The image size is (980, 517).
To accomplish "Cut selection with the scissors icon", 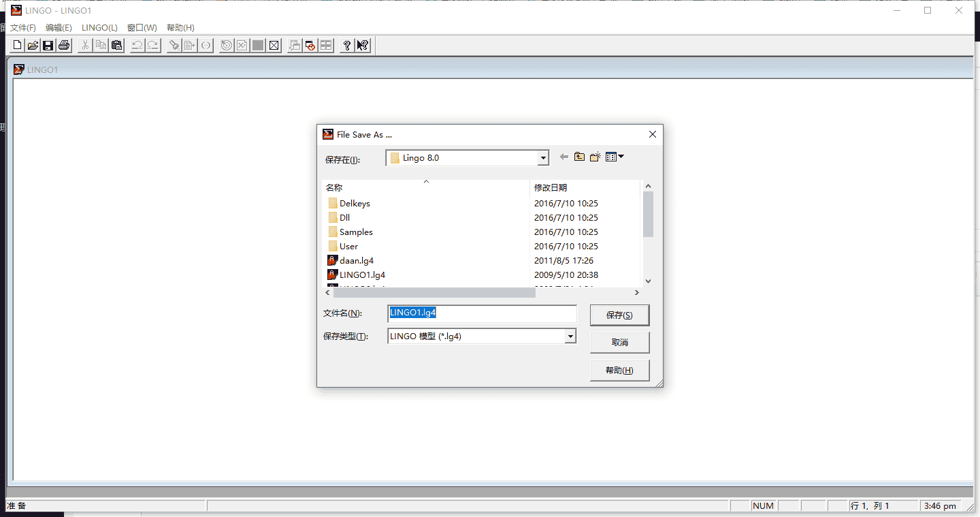I will click(85, 46).
